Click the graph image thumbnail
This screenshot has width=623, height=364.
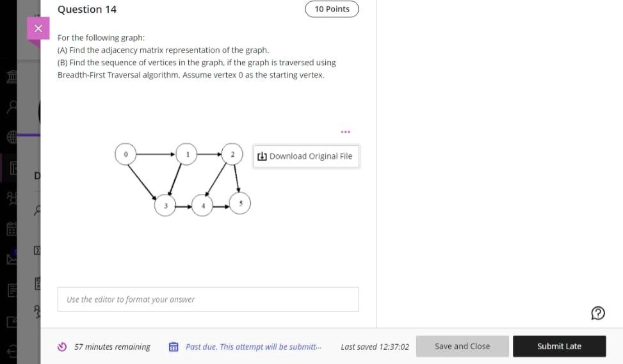182,179
